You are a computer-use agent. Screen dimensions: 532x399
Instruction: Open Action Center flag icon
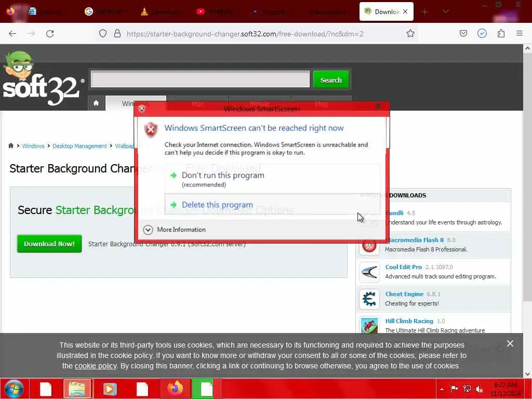tap(454, 389)
